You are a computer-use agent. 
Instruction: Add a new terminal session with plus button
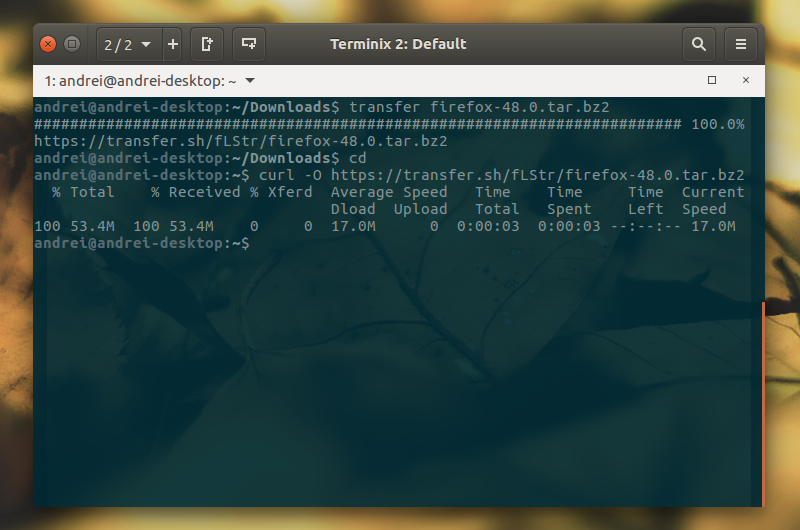pos(172,44)
